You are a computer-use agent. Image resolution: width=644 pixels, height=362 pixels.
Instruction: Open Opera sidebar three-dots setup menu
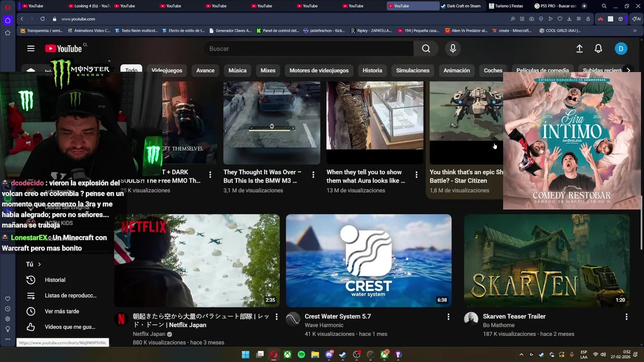coord(8,339)
